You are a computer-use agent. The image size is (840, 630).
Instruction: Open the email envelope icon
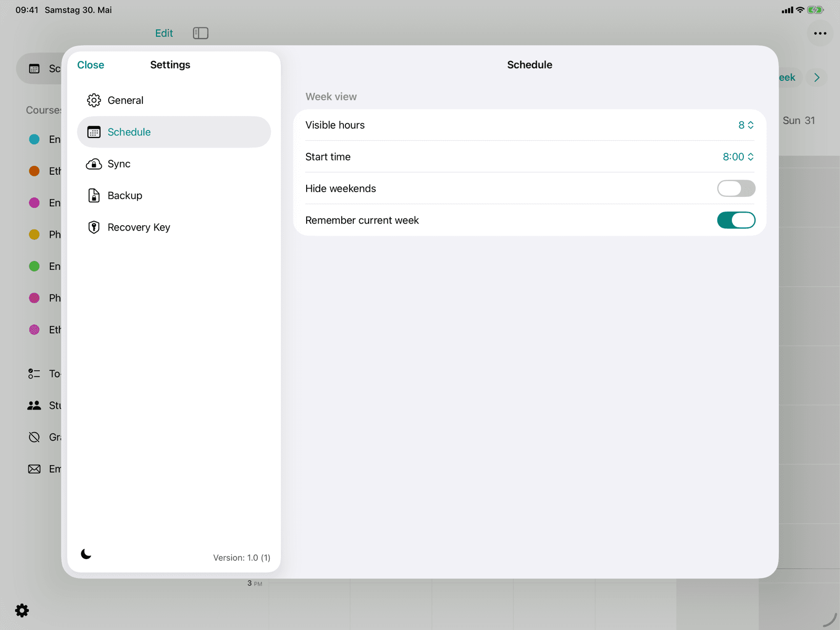[34, 469]
